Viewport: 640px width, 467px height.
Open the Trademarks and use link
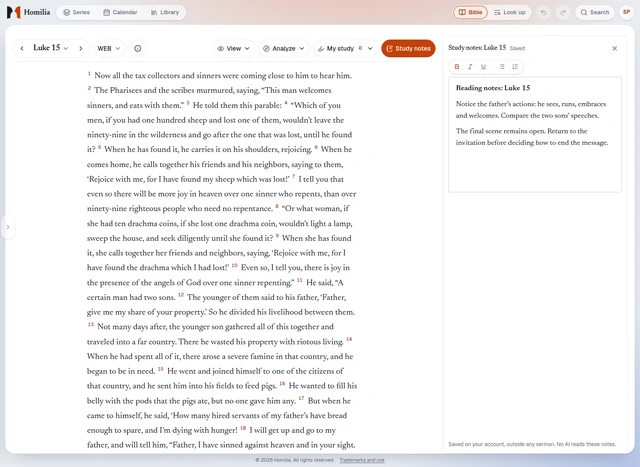click(362, 460)
